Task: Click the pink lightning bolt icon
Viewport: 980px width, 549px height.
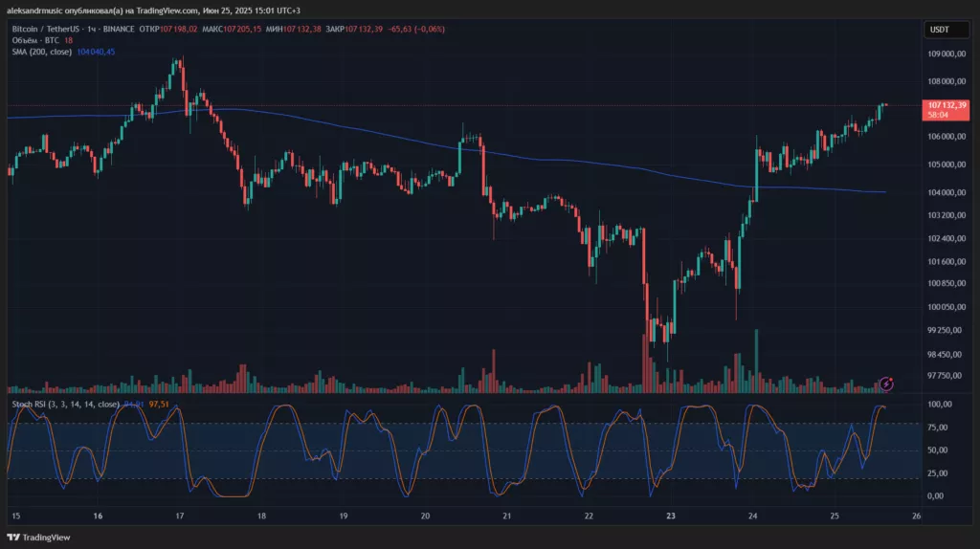Action: pos(886,384)
